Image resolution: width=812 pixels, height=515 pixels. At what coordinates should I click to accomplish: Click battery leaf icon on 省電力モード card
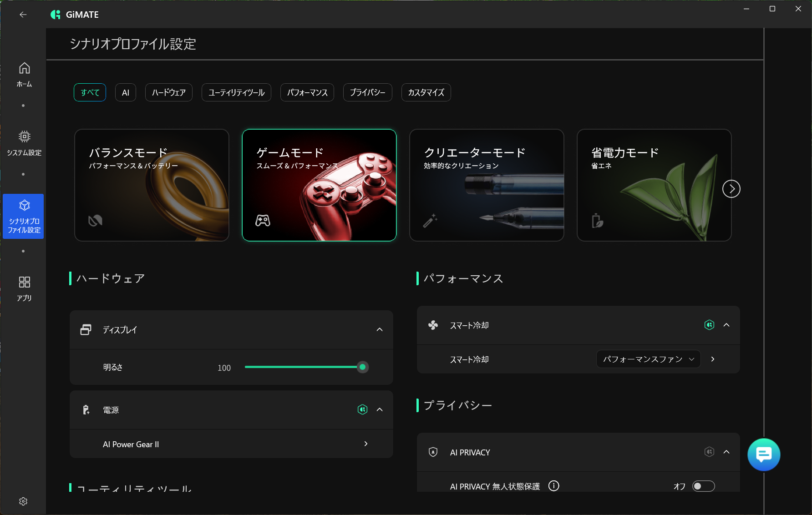[x=598, y=221]
